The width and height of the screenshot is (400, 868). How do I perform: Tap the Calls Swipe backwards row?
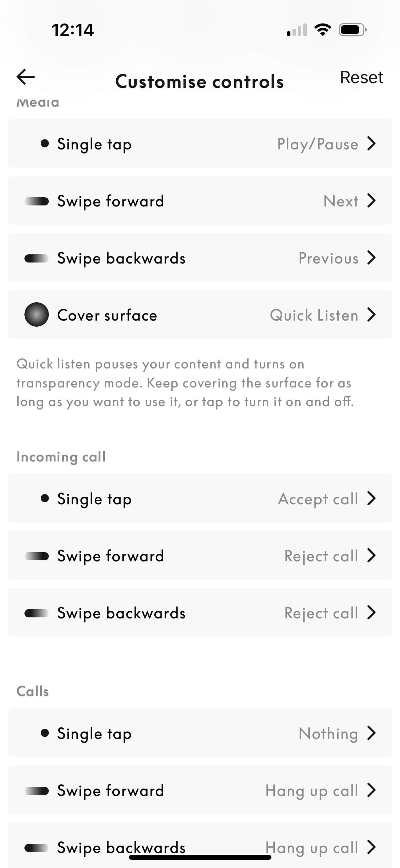tap(199, 842)
